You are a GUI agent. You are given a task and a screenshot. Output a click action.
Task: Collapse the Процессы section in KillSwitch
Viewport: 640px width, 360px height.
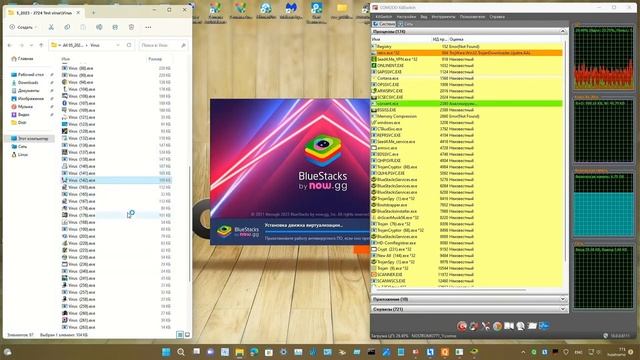click(563, 31)
